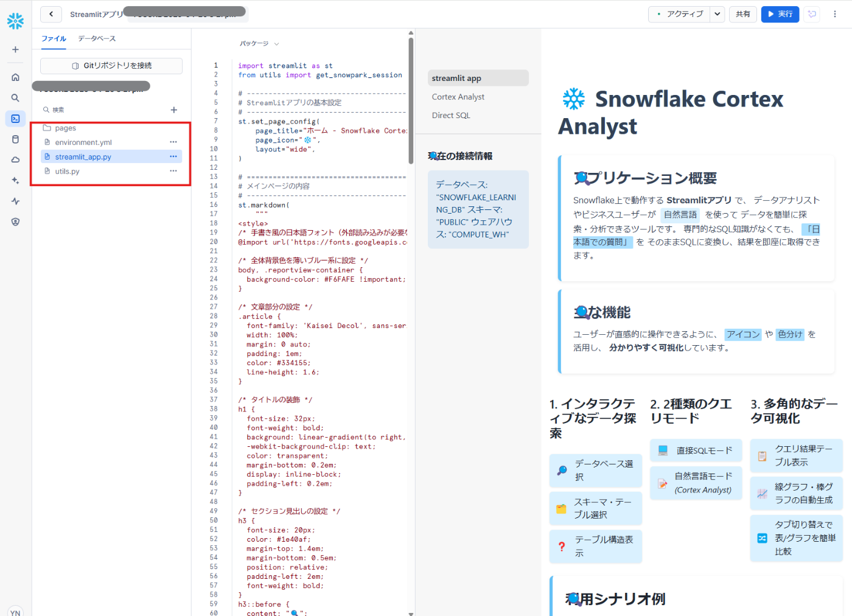This screenshot has height=616, width=852.
Task: Click the chevron arrow next to アクティブ
Action: [718, 14]
